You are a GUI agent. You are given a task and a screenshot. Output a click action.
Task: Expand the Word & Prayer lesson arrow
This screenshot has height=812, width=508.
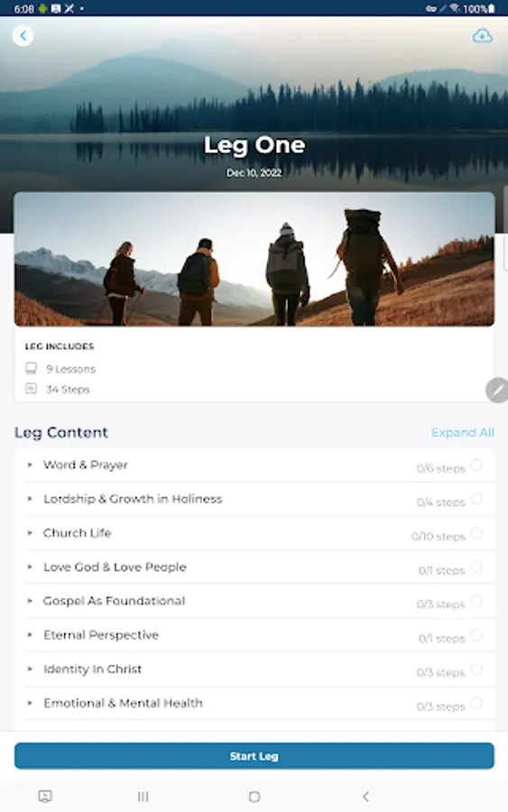[30, 465]
